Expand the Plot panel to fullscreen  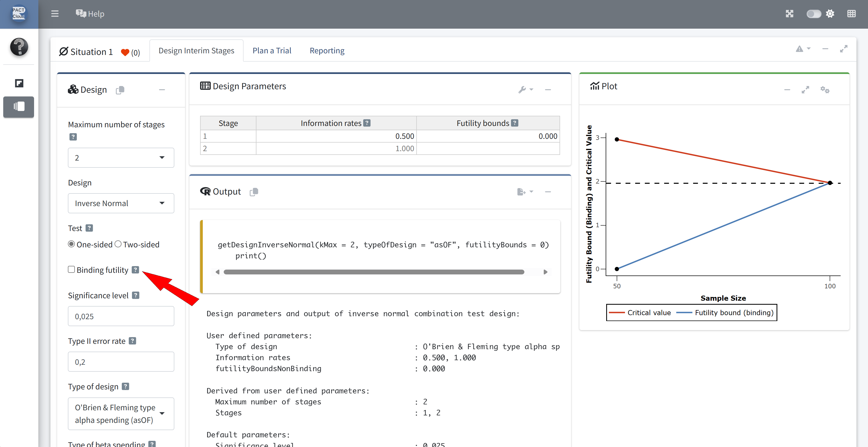click(805, 90)
